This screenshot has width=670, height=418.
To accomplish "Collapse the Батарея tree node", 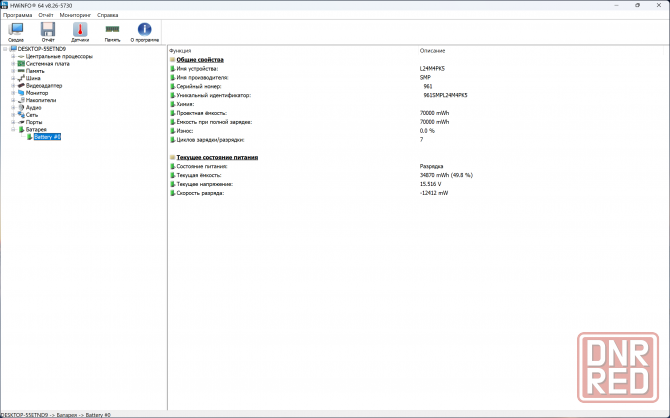I will pyautogui.click(x=13, y=129).
